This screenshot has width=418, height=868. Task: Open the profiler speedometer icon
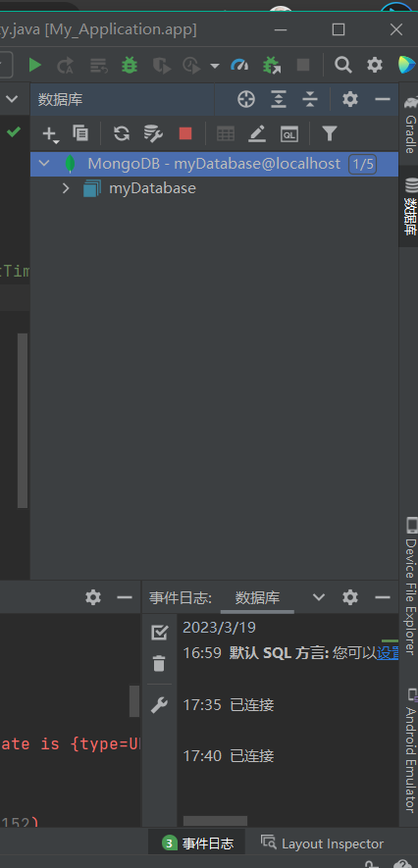coord(239,66)
